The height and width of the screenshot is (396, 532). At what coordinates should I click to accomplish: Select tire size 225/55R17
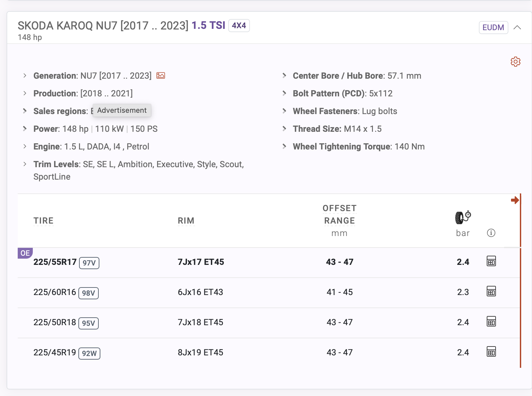[55, 262]
